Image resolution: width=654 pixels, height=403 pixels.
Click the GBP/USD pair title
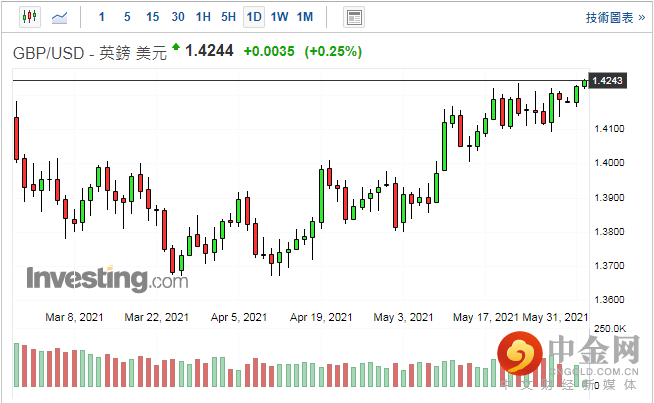click(x=90, y=52)
